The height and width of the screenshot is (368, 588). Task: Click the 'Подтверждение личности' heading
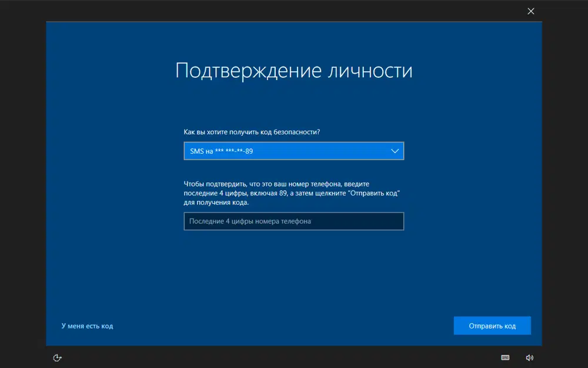pos(294,69)
